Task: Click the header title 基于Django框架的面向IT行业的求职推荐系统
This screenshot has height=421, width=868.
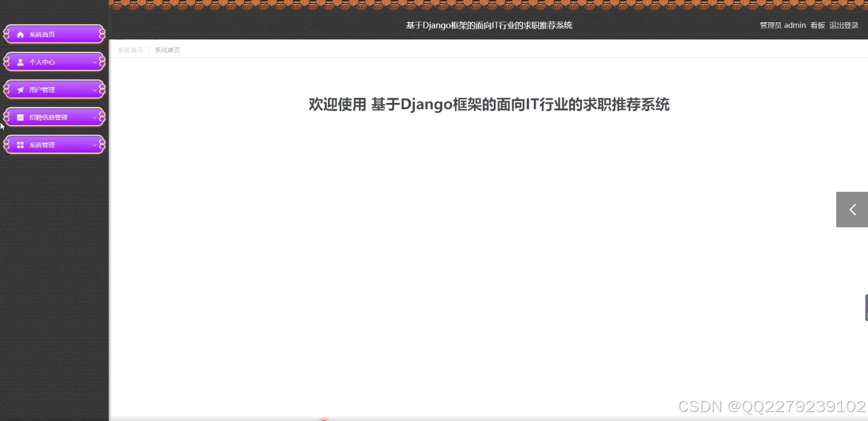Action: click(x=489, y=25)
